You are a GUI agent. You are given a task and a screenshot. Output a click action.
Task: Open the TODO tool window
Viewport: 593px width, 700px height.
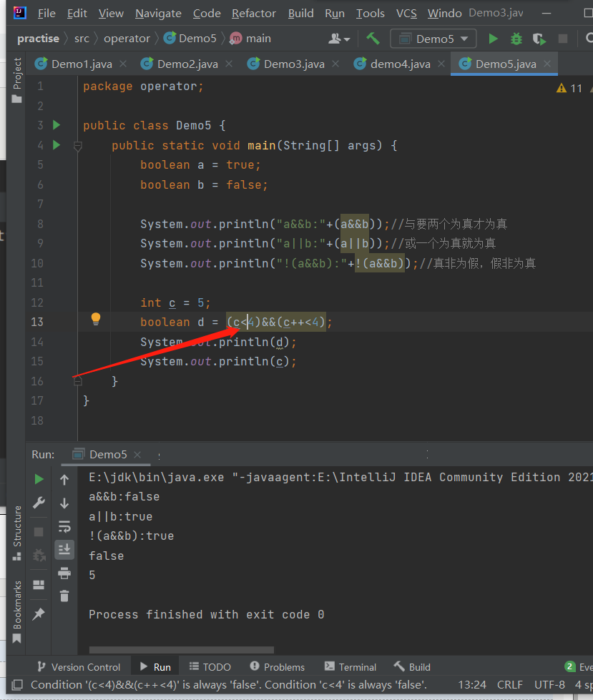(210, 667)
